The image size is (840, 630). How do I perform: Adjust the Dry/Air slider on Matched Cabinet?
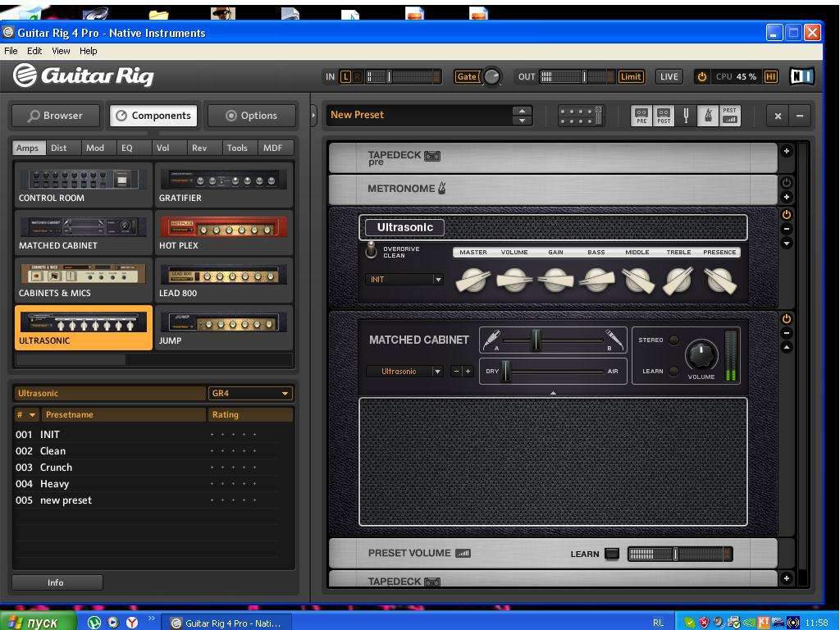(x=506, y=372)
